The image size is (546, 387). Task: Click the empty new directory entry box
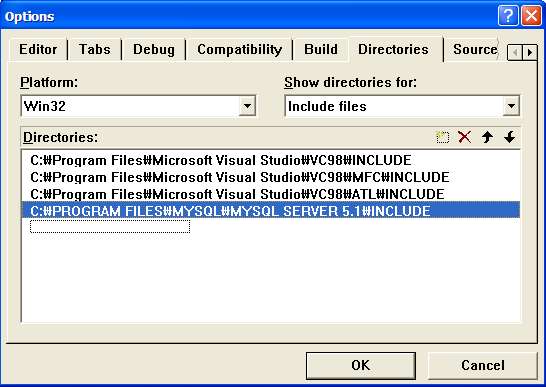110,227
